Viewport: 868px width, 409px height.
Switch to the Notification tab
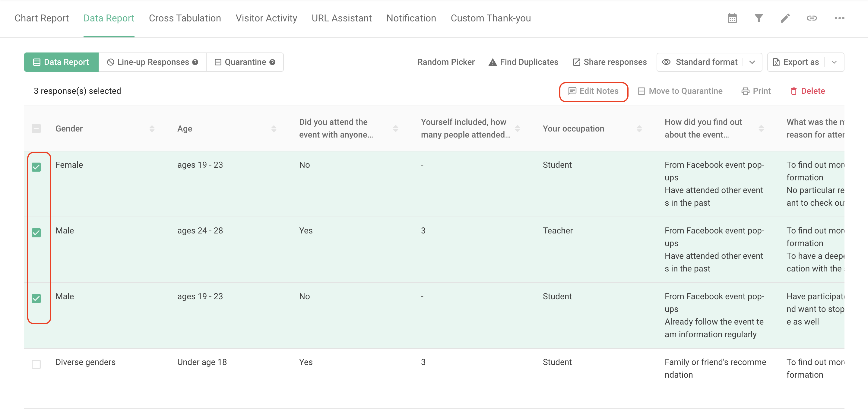click(x=411, y=18)
